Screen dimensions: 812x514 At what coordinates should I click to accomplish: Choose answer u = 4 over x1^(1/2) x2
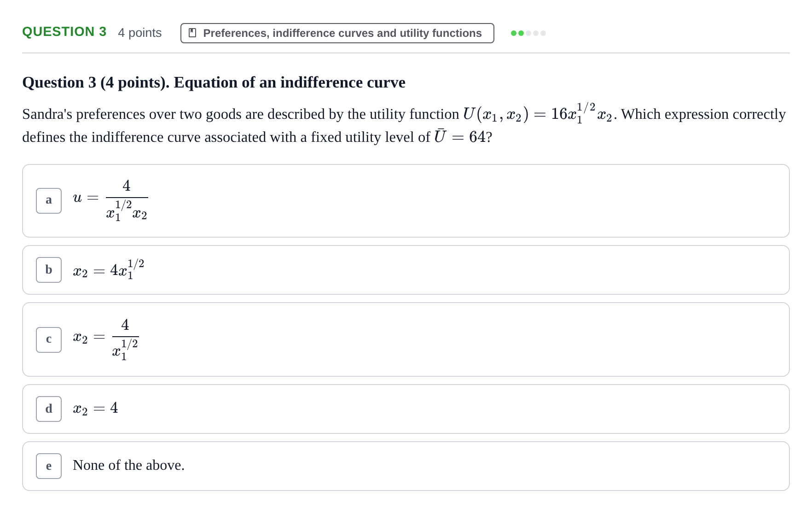pos(406,201)
